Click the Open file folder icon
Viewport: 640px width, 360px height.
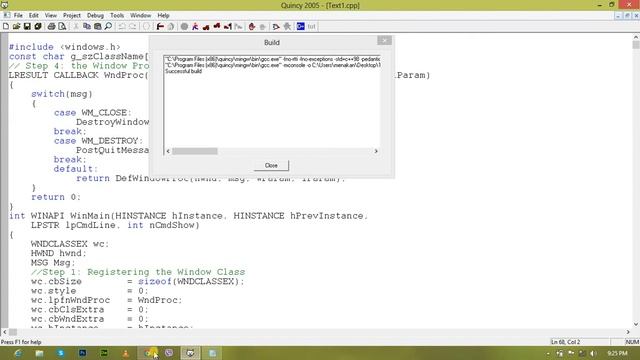coord(16,27)
